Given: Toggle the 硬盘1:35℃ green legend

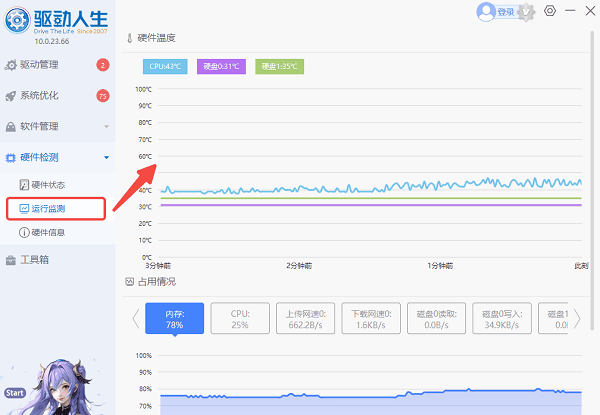Looking at the screenshot, I should (278, 67).
